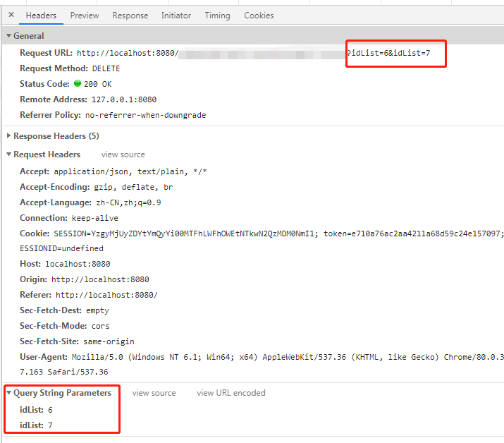
Task: Open the Timing tab
Action: [218, 16]
